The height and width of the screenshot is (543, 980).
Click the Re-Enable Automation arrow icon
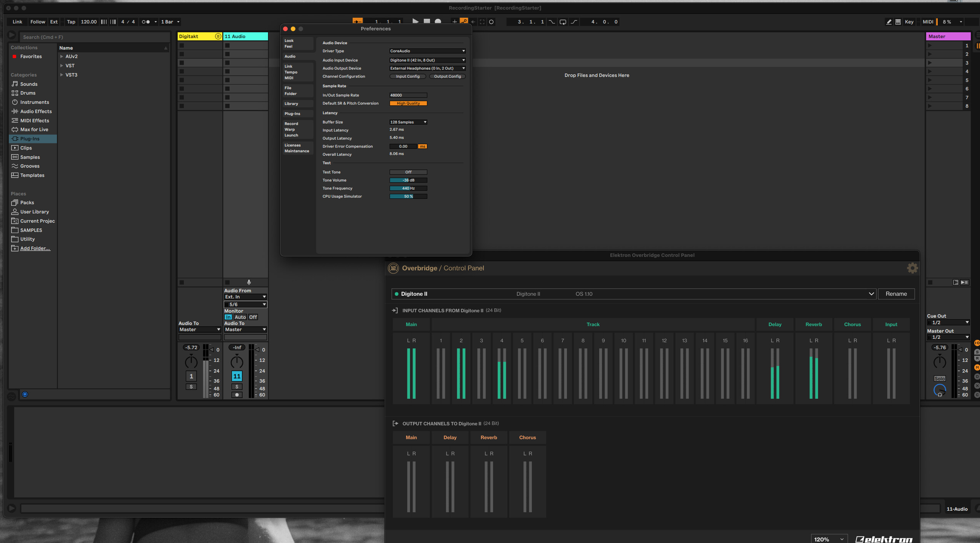tap(473, 22)
